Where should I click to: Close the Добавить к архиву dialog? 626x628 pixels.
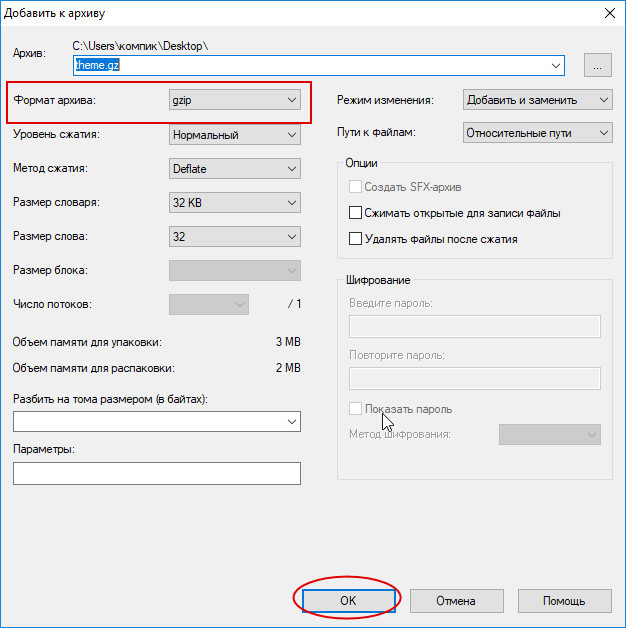[610, 13]
